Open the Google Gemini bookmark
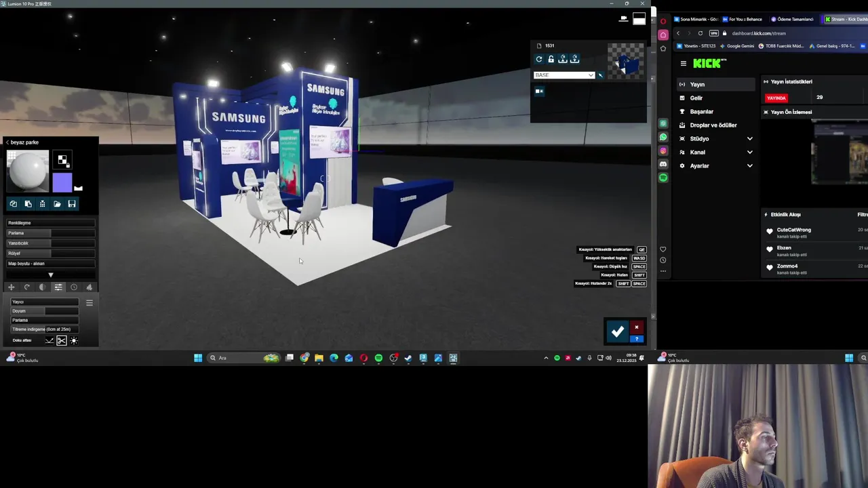Screen dimensions: 868x488 (737, 46)
